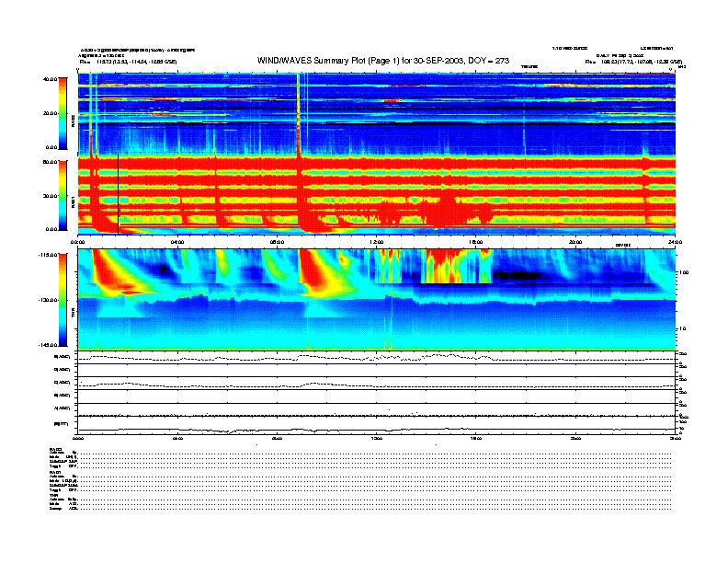
Task: Click the 40.00 label on RAD2 scale
Action: [50, 79]
